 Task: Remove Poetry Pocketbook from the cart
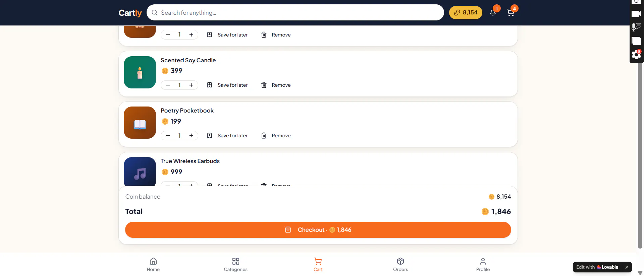click(276, 136)
